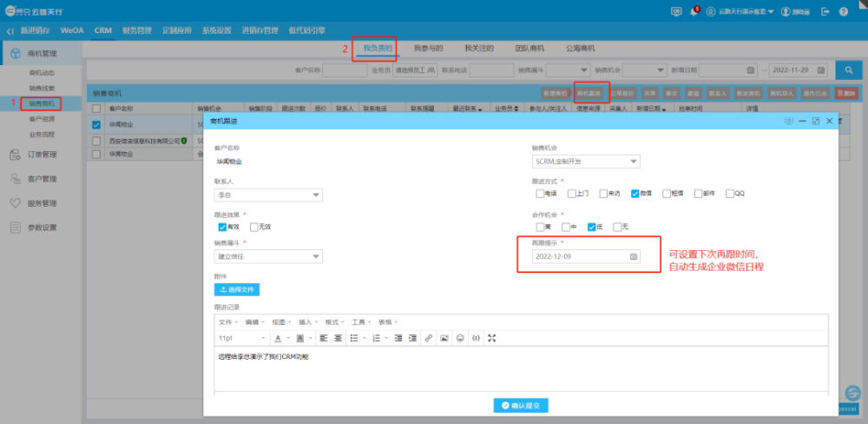868x424 pixels.
Task: Click the 客户名称 search input field
Action: click(345, 70)
